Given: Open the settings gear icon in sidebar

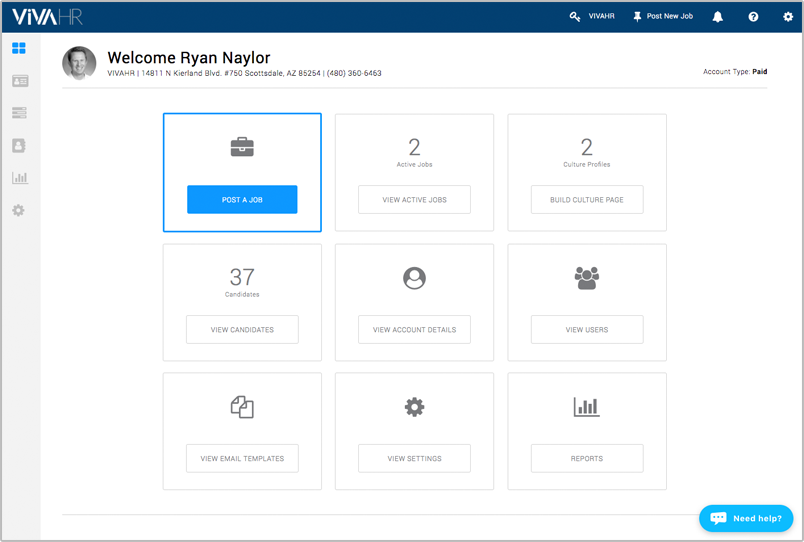Looking at the screenshot, I should tap(18, 210).
